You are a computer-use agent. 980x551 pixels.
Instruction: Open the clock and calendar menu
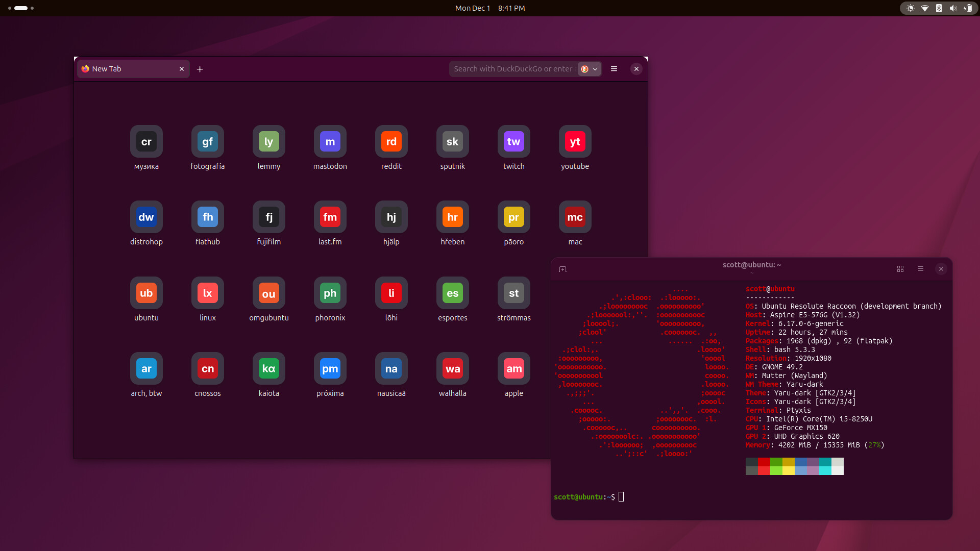point(489,8)
